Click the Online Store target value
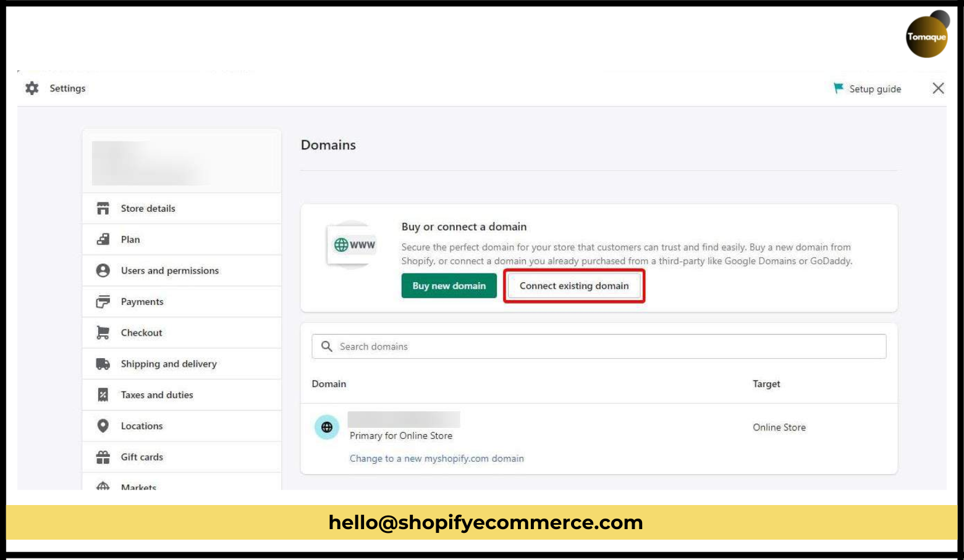Viewport: 964px width, 560px height. tap(779, 427)
